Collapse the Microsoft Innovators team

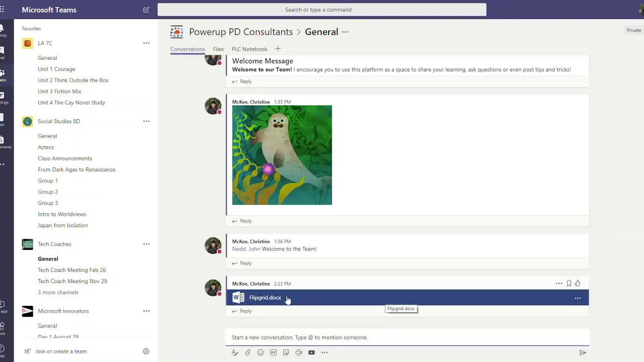pos(63,311)
